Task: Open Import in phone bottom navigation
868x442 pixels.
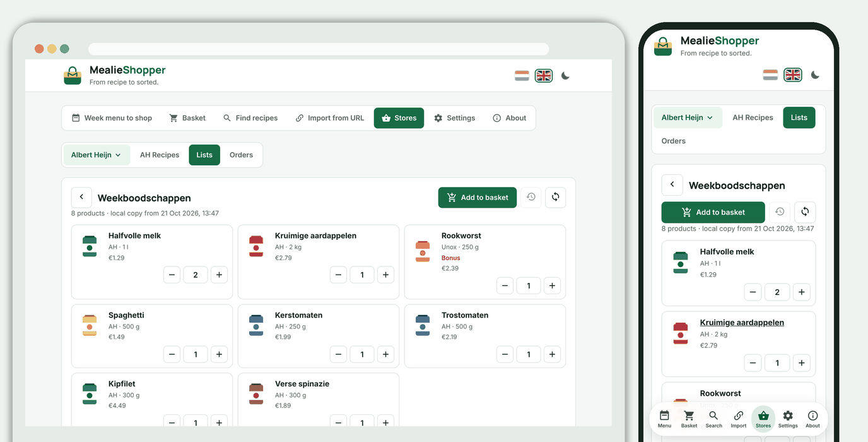Action: [738, 419]
